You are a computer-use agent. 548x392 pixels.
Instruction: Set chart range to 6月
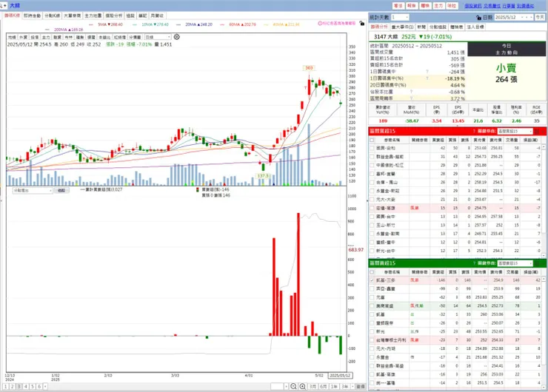[324, 386]
